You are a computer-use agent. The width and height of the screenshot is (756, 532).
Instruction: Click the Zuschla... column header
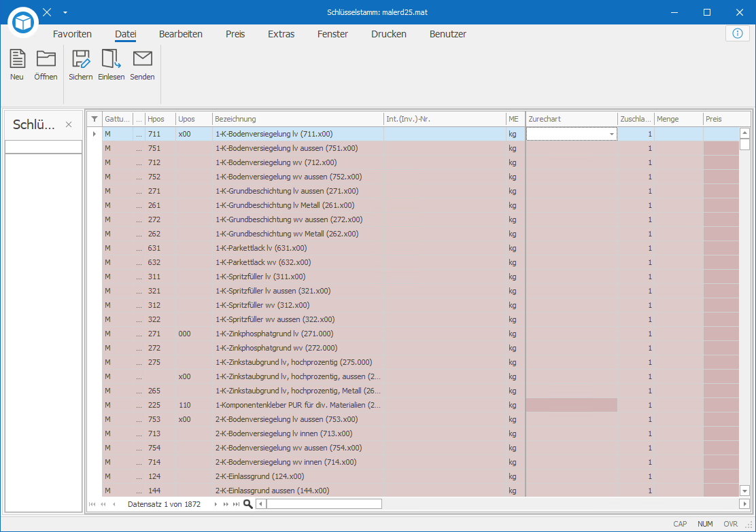pyautogui.click(x=636, y=119)
